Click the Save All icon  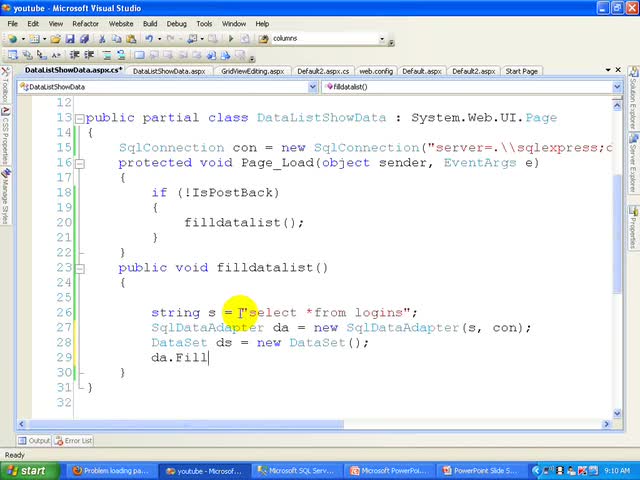(x=84, y=39)
